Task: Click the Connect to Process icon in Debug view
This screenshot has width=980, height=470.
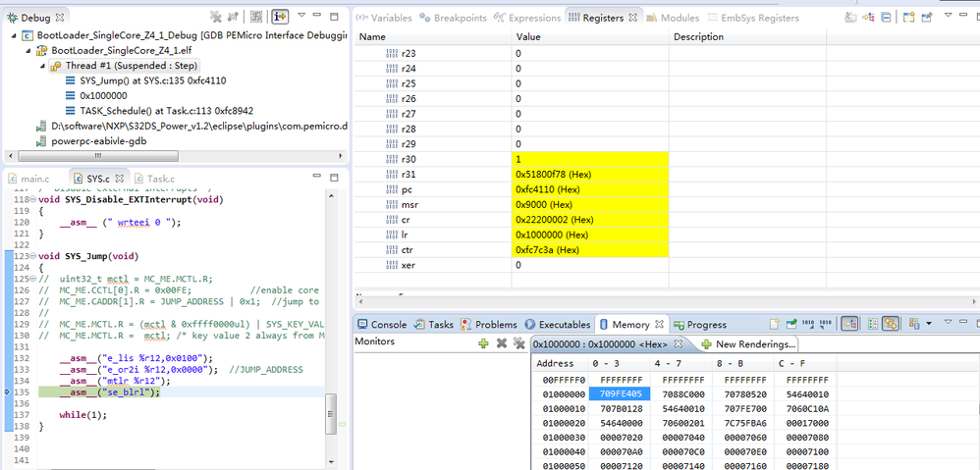Action: coord(233,17)
